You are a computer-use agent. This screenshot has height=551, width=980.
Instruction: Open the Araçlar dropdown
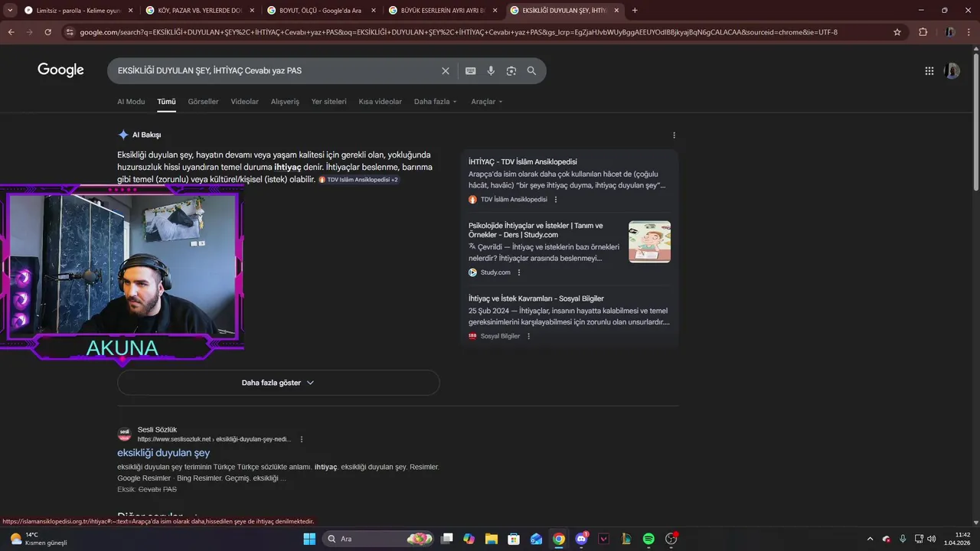(487, 102)
